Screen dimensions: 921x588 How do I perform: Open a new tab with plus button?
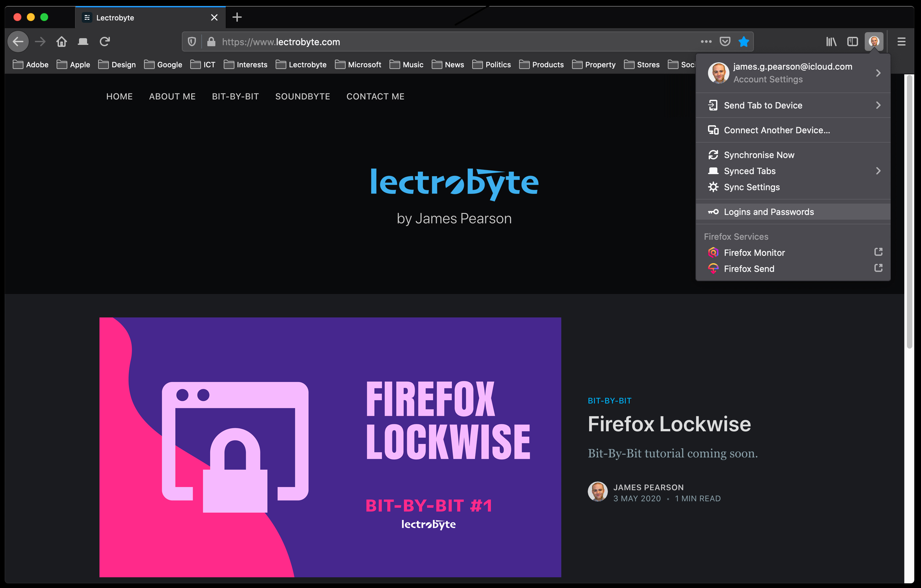click(237, 17)
